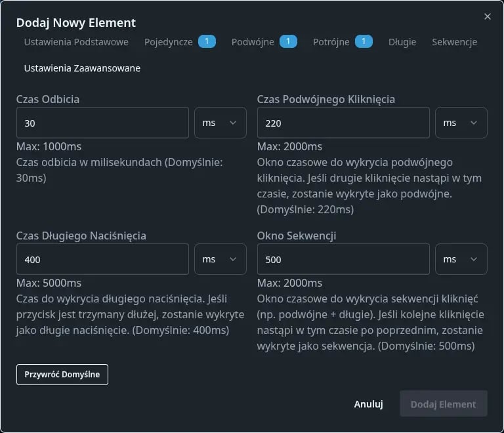Open Czas Długiego Naciśnięcia unit dropdown

[x=220, y=259]
